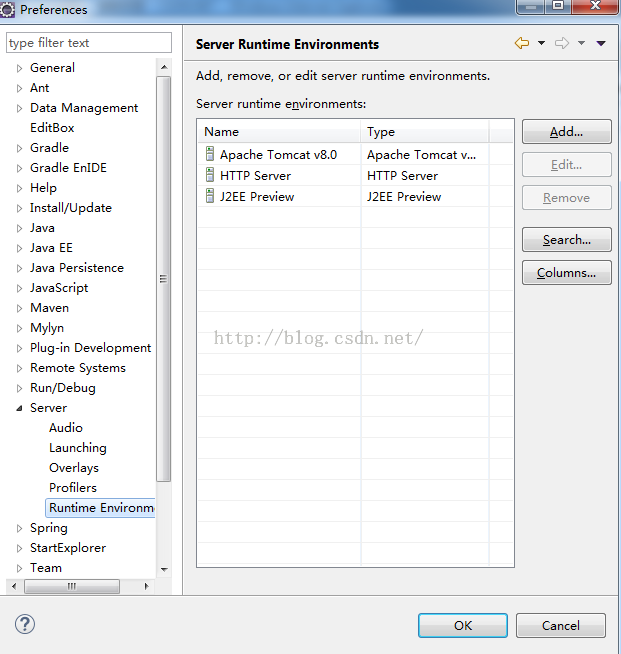Open the Profilers preference page

73,488
